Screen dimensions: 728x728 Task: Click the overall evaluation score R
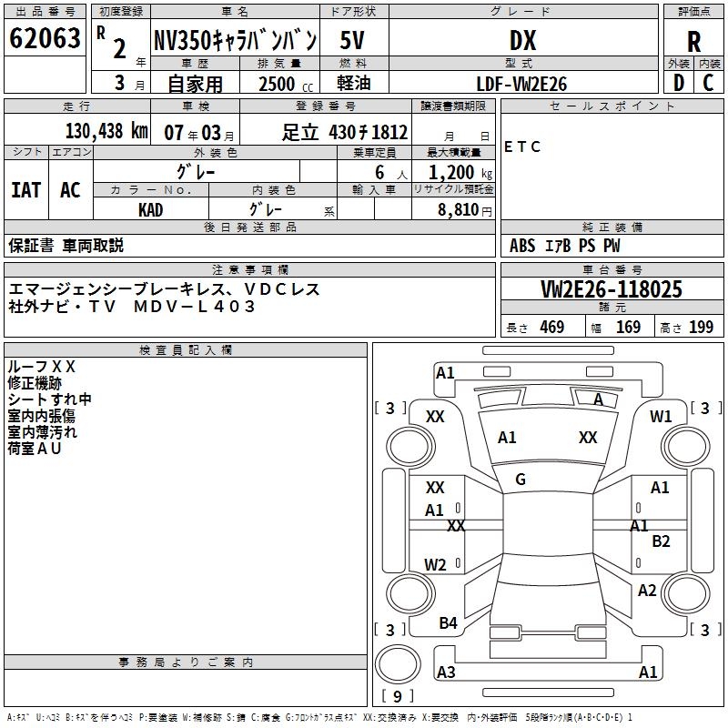[693, 42]
